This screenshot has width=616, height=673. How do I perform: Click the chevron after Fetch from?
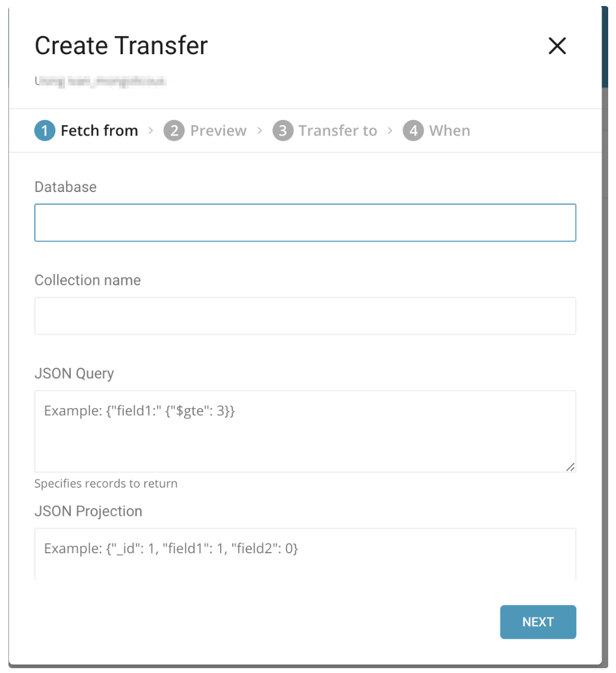pos(151,131)
